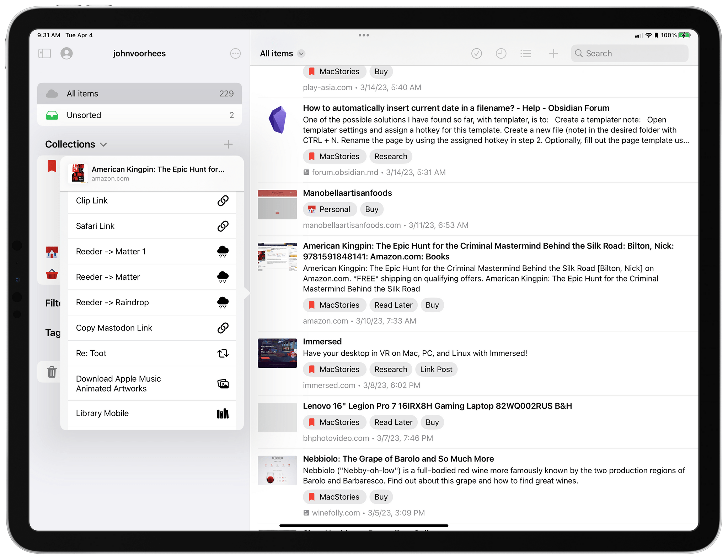Open the Lenovo Legion Pro 7 bookmark
The height and width of the screenshot is (560, 728).
pos(437,406)
